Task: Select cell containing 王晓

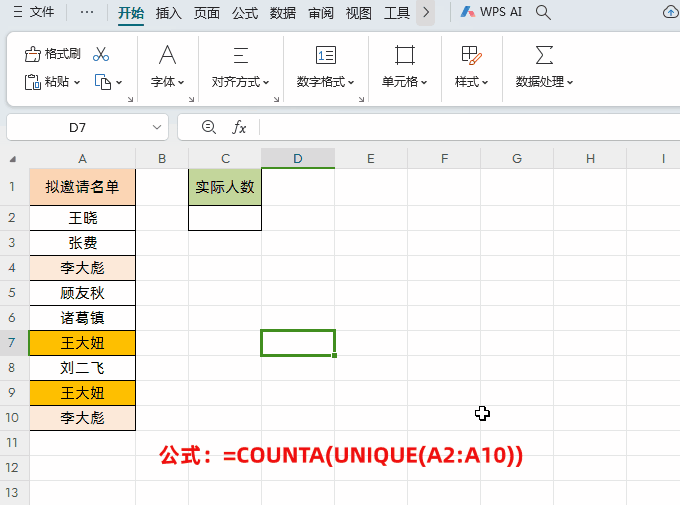Action: (82, 218)
